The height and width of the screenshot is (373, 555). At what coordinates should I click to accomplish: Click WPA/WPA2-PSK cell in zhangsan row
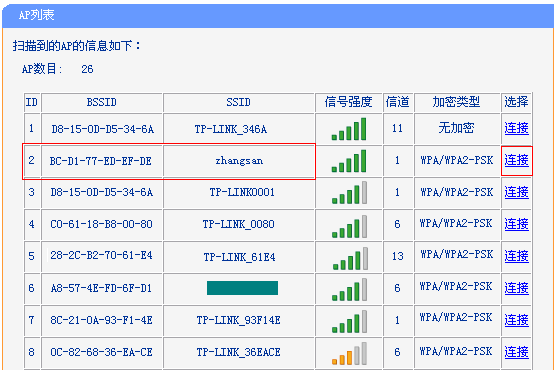point(457,160)
